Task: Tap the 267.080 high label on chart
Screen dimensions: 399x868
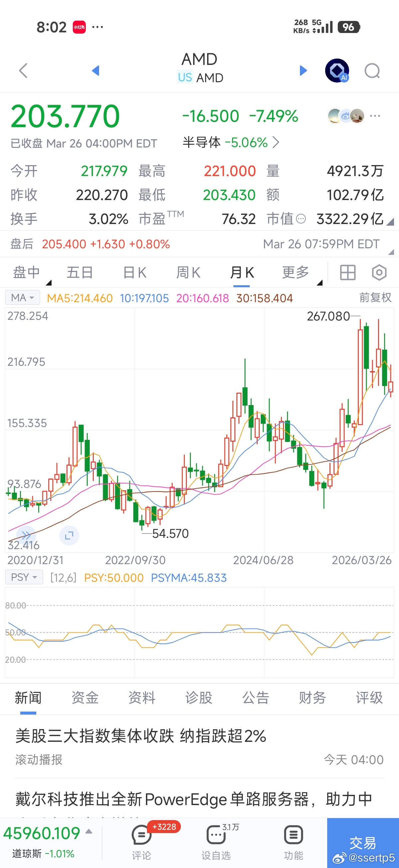Action: pos(328,316)
